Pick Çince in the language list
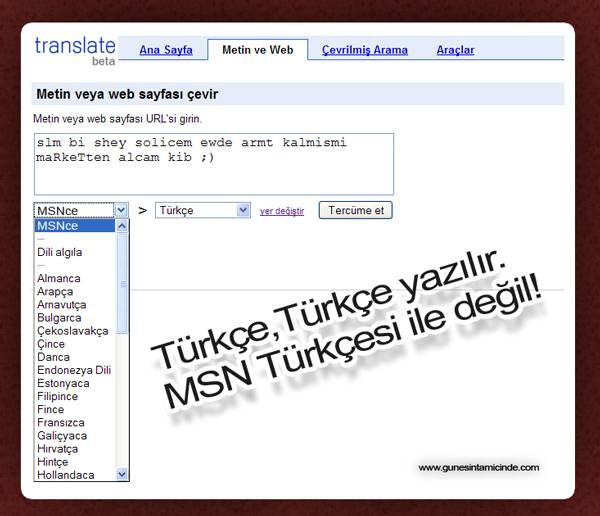This screenshot has height=516, width=600. coord(52,344)
